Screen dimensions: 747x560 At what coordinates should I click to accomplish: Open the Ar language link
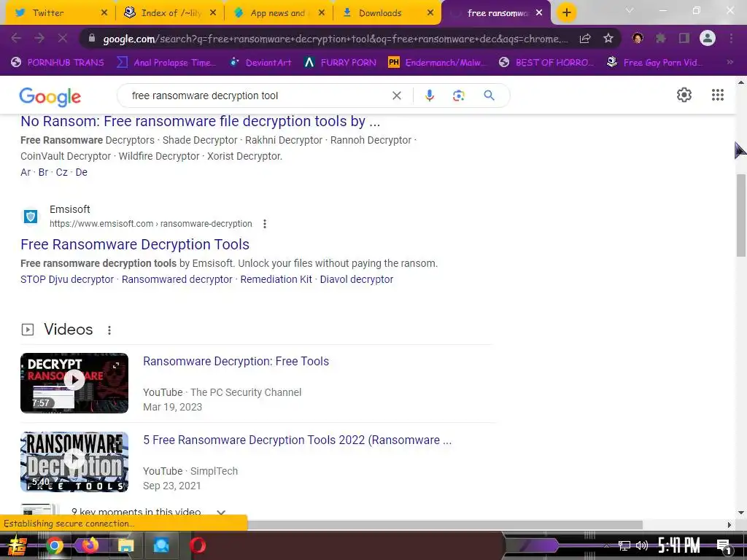click(x=26, y=172)
